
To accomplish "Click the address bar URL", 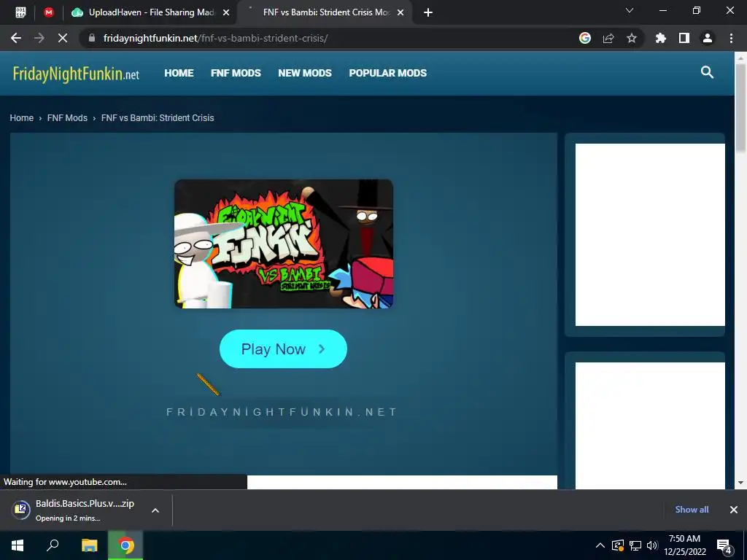I will pos(215,38).
